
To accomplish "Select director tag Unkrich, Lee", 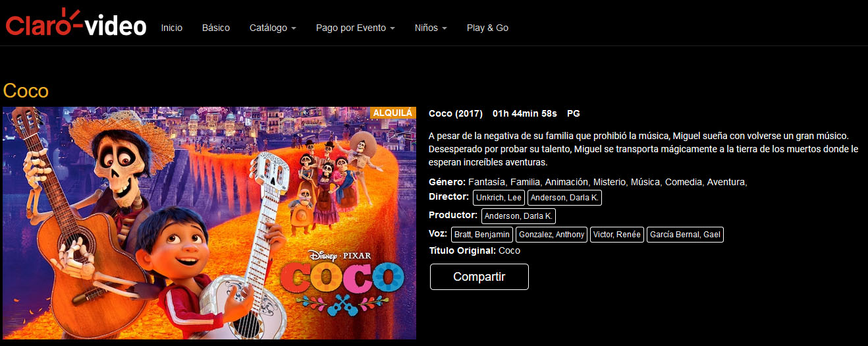I will click(x=499, y=198).
